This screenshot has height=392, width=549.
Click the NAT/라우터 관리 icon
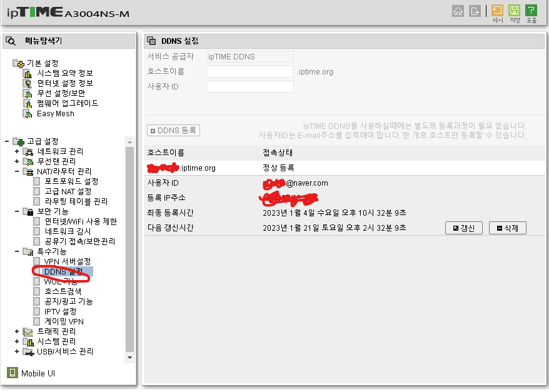[x=28, y=172]
